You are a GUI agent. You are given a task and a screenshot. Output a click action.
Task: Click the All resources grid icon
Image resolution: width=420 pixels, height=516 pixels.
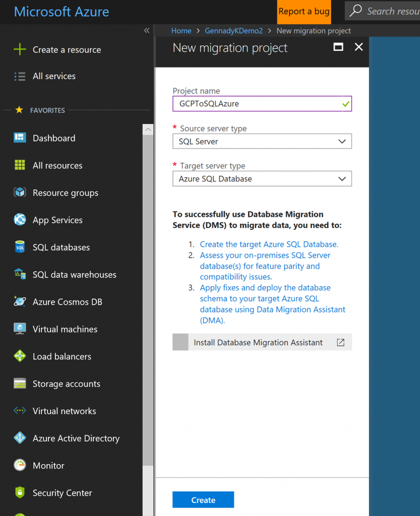point(20,165)
